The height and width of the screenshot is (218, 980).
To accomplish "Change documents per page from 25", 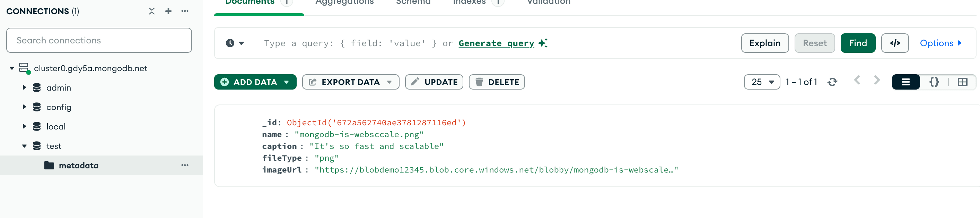I will coord(762,82).
